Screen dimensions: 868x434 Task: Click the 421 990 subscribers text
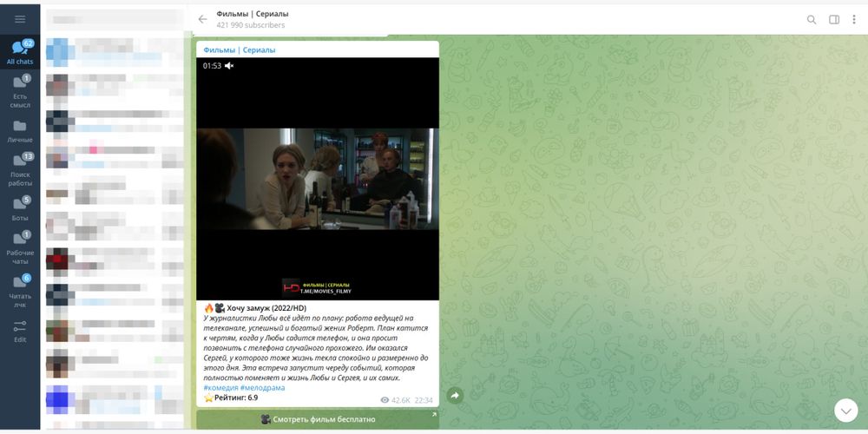tap(251, 25)
